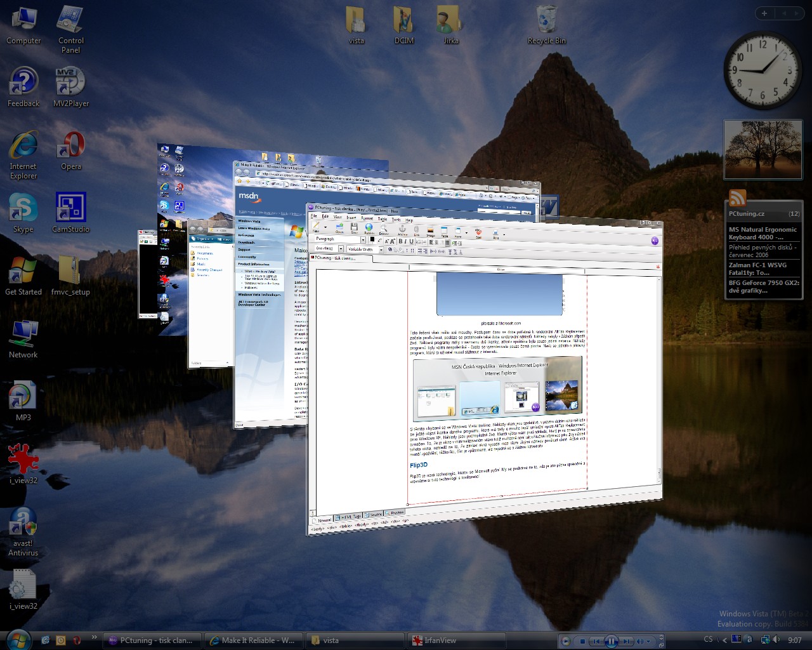The width and height of the screenshot is (812, 650).
Task: Select the Feedback desktop icon
Action: [23, 88]
